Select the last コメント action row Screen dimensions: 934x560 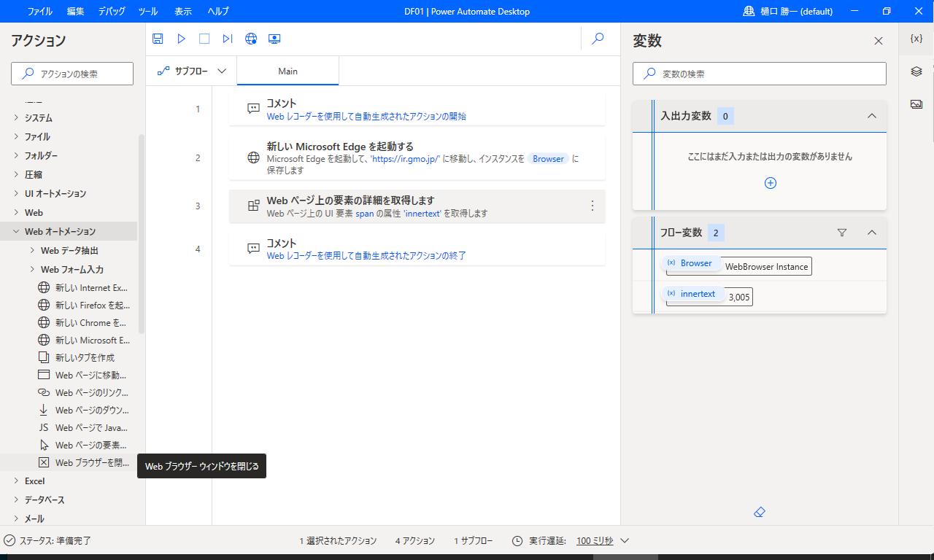coord(417,249)
